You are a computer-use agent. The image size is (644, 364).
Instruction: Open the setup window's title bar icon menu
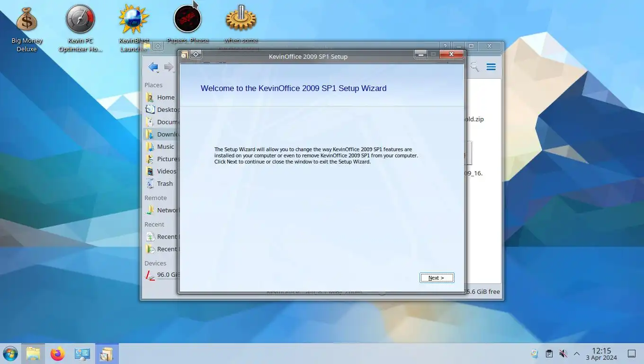point(185,55)
